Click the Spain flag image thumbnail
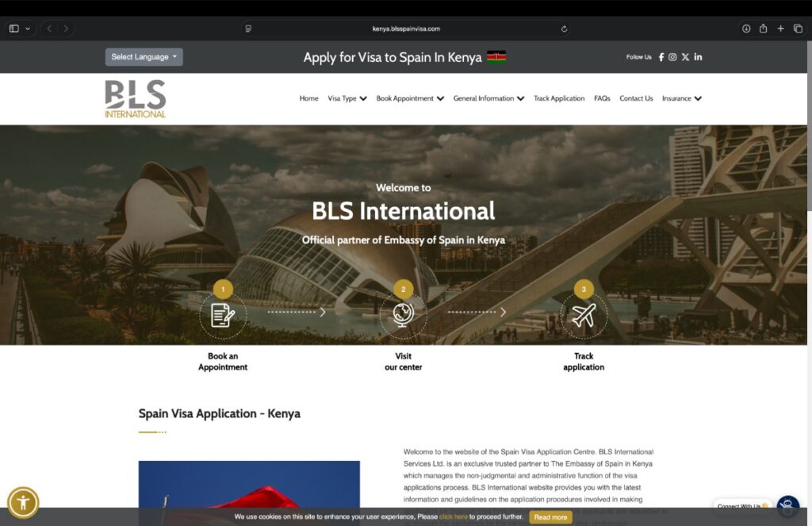 coord(249,493)
